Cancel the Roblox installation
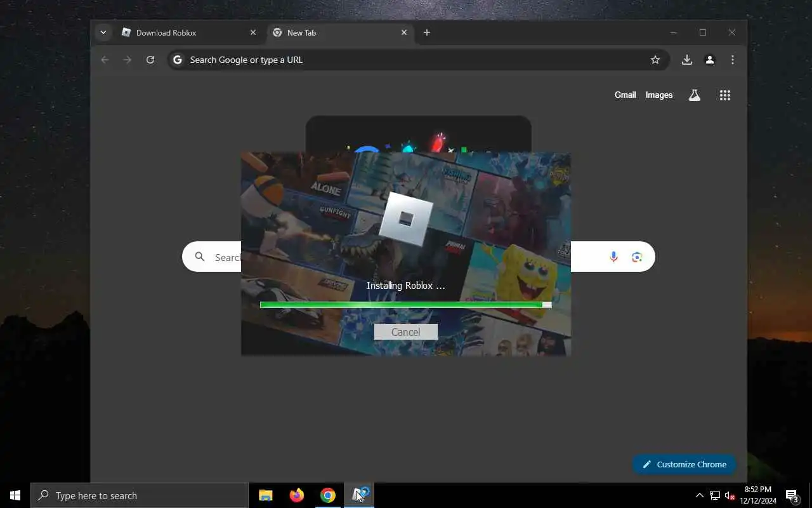This screenshot has width=812, height=508. [405, 331]
